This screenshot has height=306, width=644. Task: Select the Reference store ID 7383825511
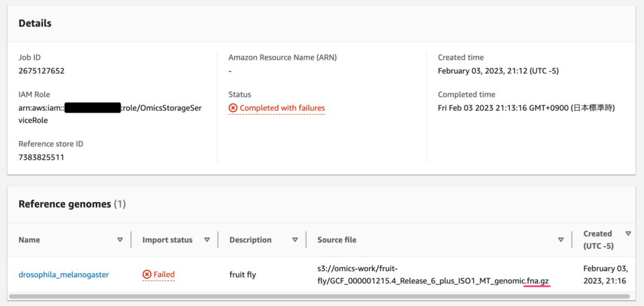pos(41,157)
